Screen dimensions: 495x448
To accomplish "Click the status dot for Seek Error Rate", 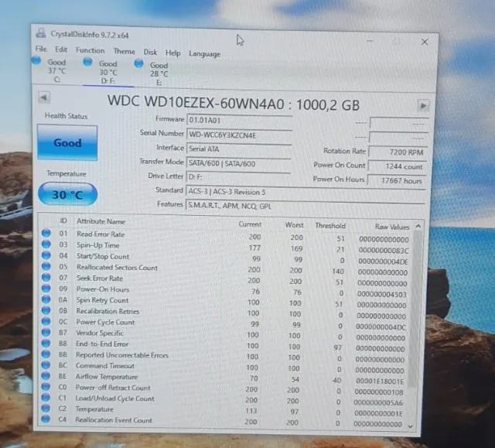I will [x=46, y=277].
